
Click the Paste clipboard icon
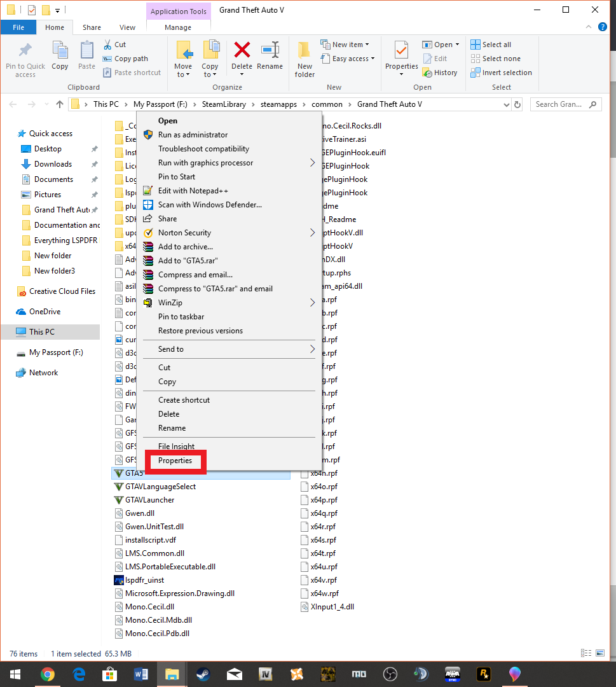86,50
